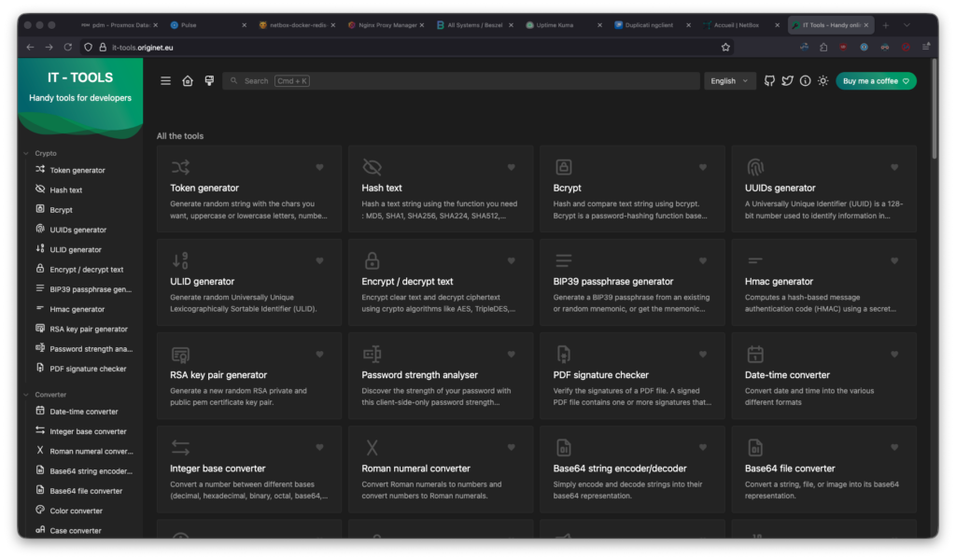Open Bcrypt tool from the sidebar
This screenshot has width=956, height=560.
(61, 210)
